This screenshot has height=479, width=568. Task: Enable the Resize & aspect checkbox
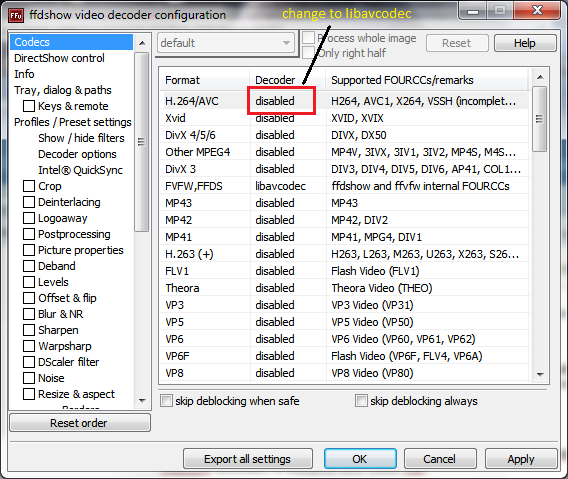[29, 393]
